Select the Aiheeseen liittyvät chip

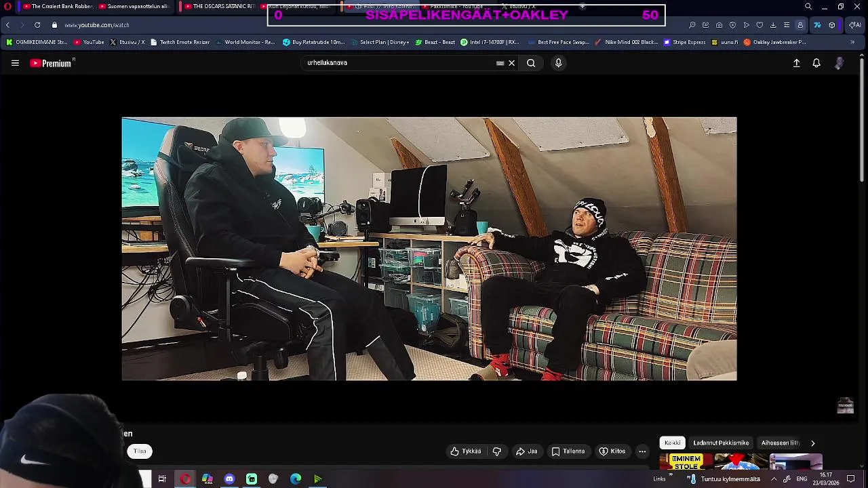click(x=780, y=443)
